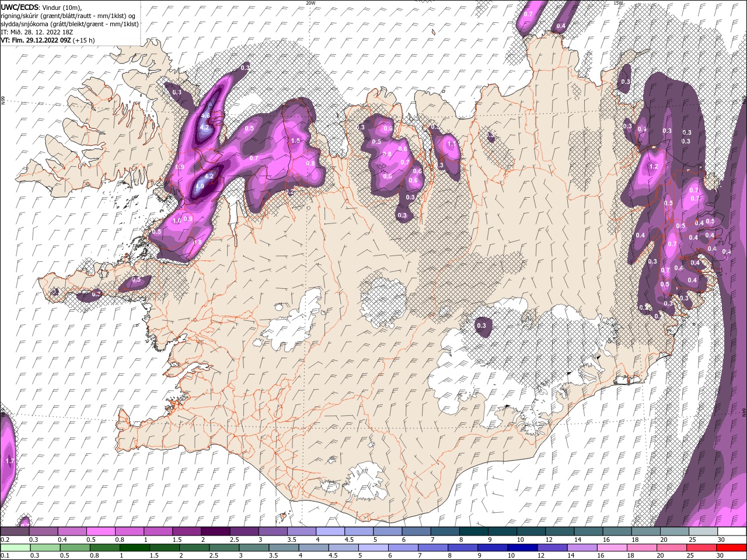This screenshot has width=747, height=560.
Task: Click the dull mauve 0.2 swatch
Action: coord(15,531)
